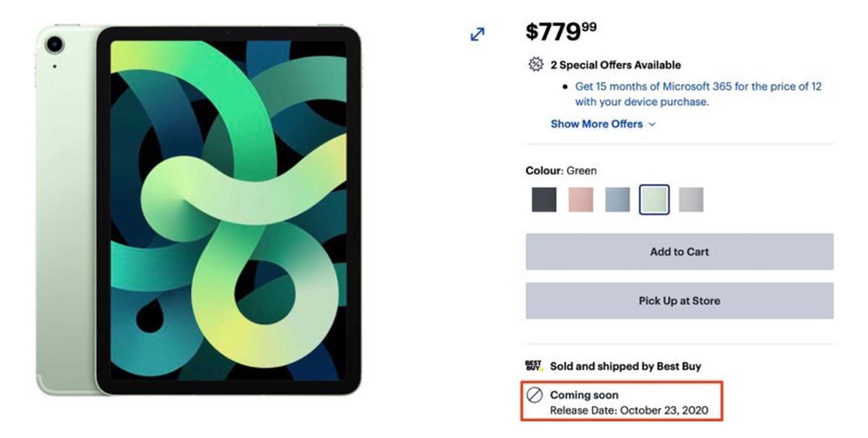Click the Coming soon status label
Viewport: 868px width, 438px height.
[584, 395]
